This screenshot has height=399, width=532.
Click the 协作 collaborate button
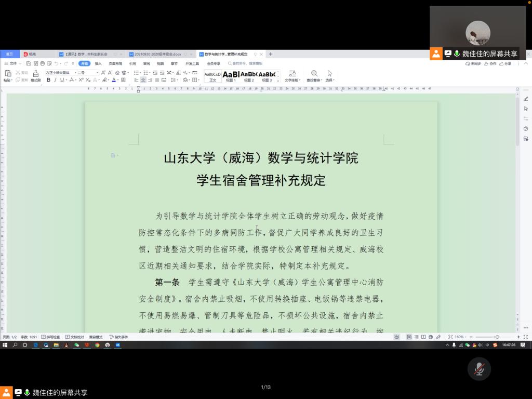click(490, 63)
